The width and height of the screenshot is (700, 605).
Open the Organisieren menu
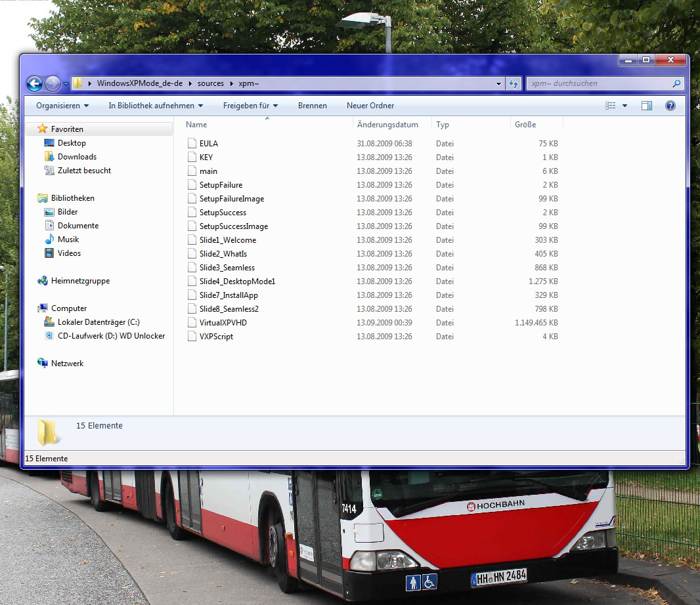pos(62,106)
